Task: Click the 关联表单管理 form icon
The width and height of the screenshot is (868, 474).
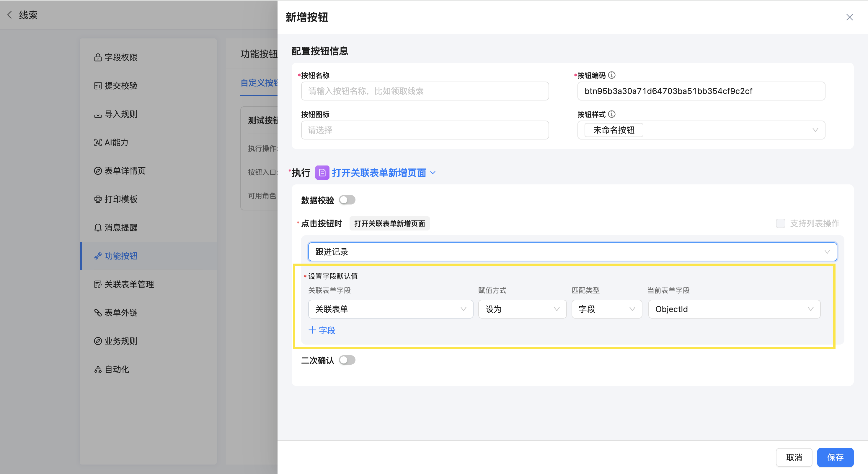Action: click(x=98, y=284)
